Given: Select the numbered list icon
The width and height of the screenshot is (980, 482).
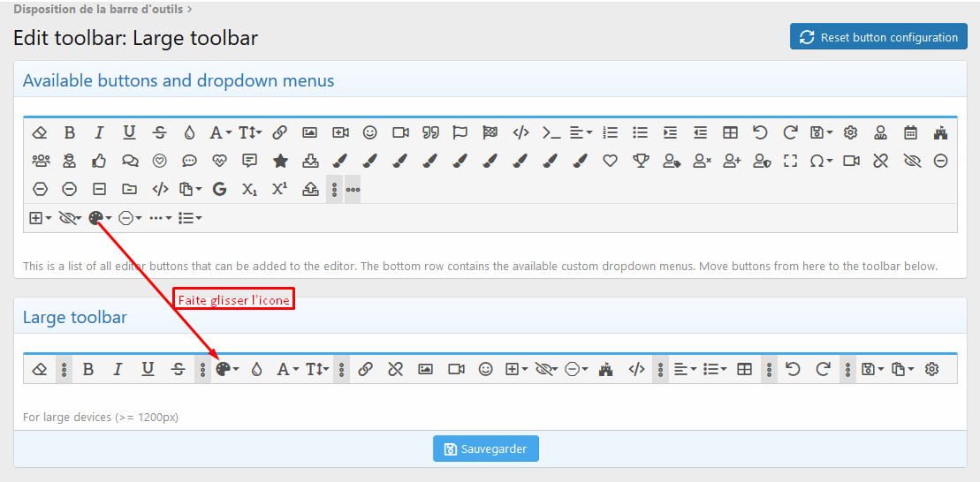Looking at the screenshot, I should 610,132.
